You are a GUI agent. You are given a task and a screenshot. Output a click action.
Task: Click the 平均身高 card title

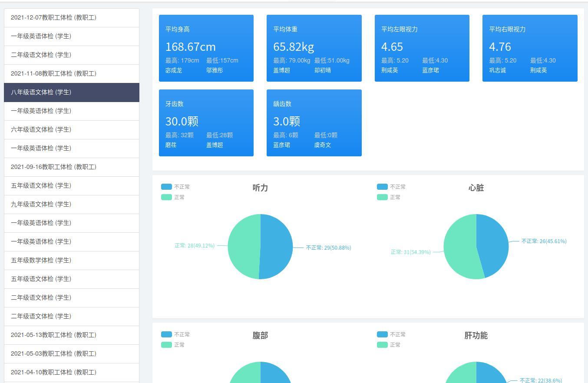tap(178, 30)
